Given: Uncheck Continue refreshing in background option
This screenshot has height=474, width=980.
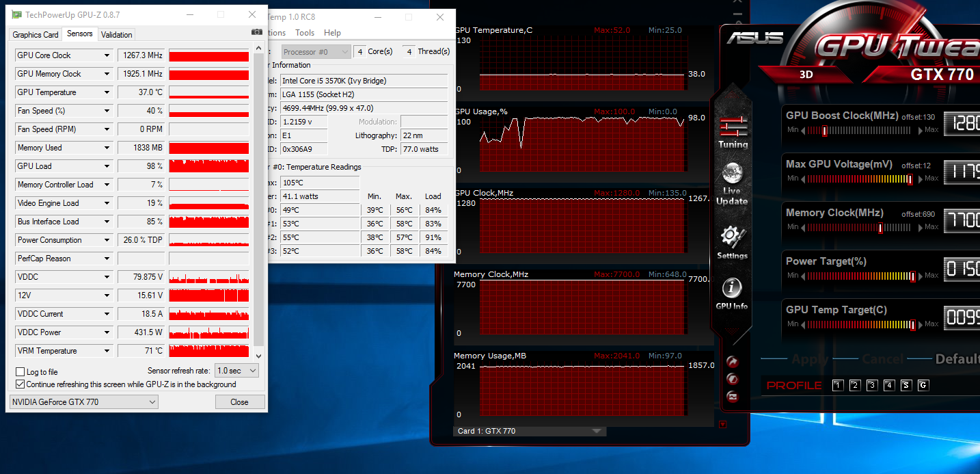Looking at the screenshot, I should click(x=21, y=384).
